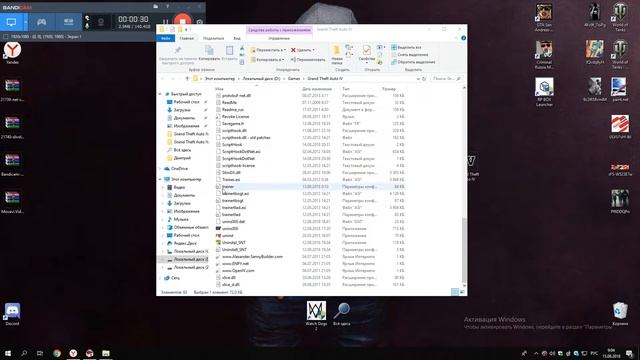
Task: Open the Bandicam help question mark
Action: 167,7
